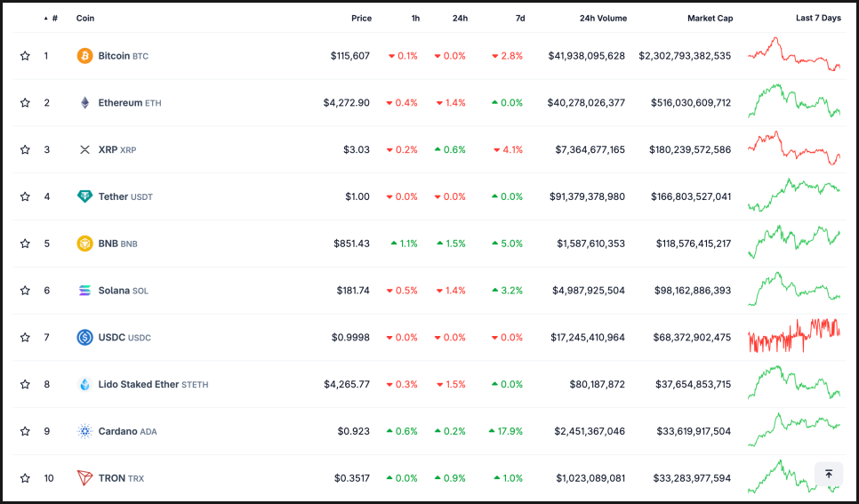
Task: Open Lido Staked Ether STETH link
Action: (153, 385)
